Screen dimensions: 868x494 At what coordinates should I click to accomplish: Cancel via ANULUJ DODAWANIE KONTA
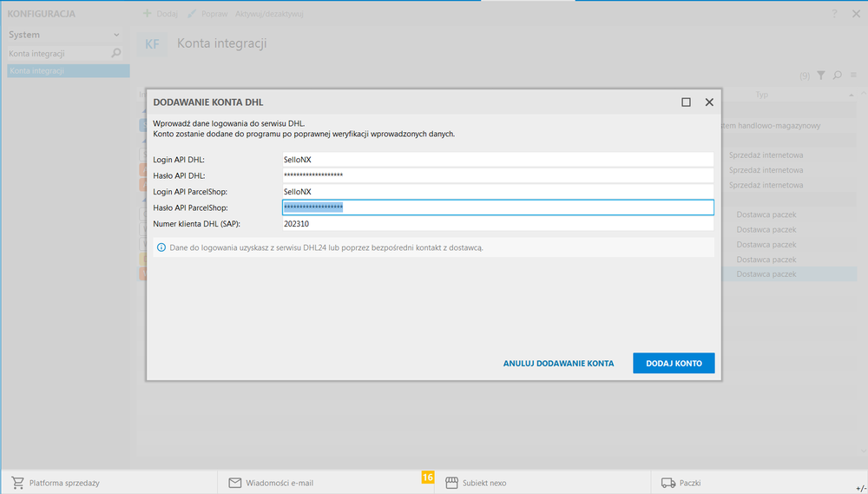558,363
